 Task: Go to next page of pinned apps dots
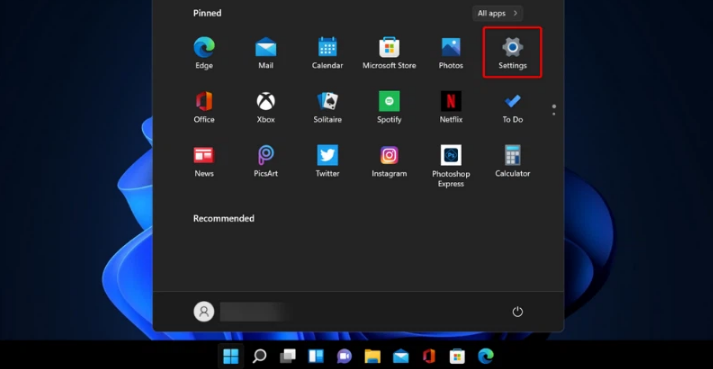[553, 110]
